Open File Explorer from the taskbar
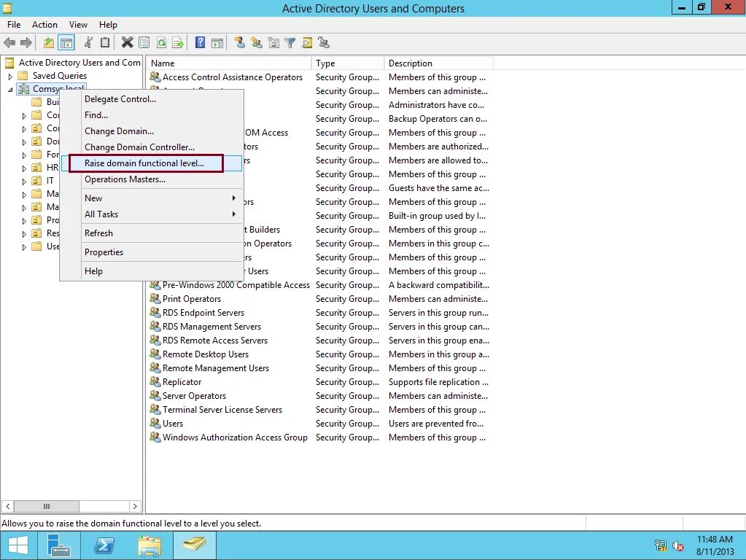This screenshot has height=560, width=746. pos(149,545)
